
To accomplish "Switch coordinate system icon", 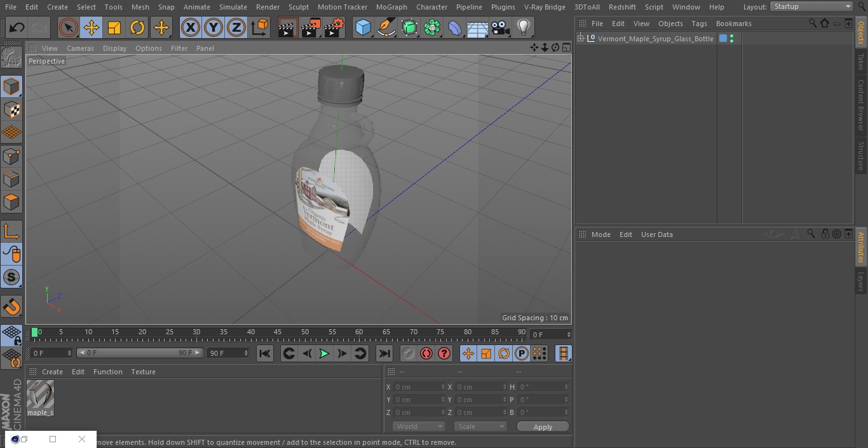I will pos(260,27).
